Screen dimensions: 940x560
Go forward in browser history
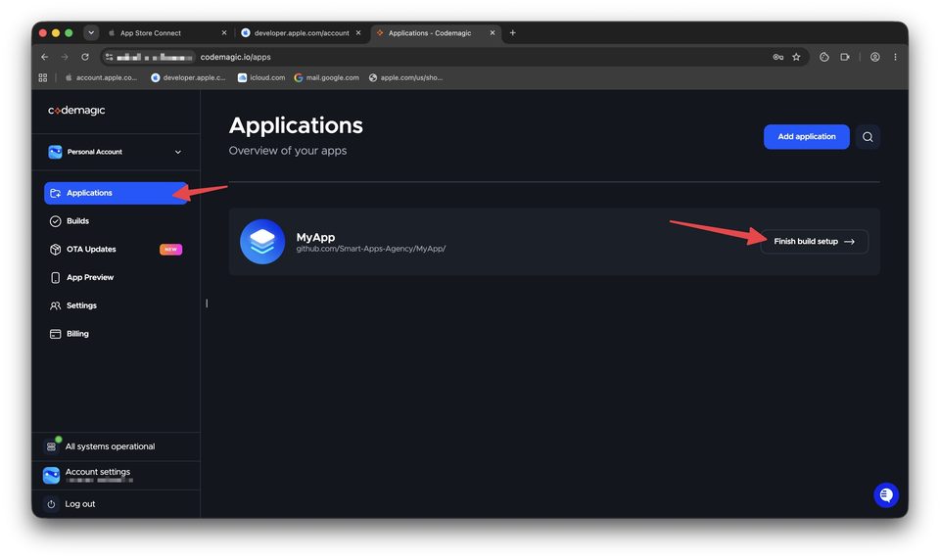(65, 57)
